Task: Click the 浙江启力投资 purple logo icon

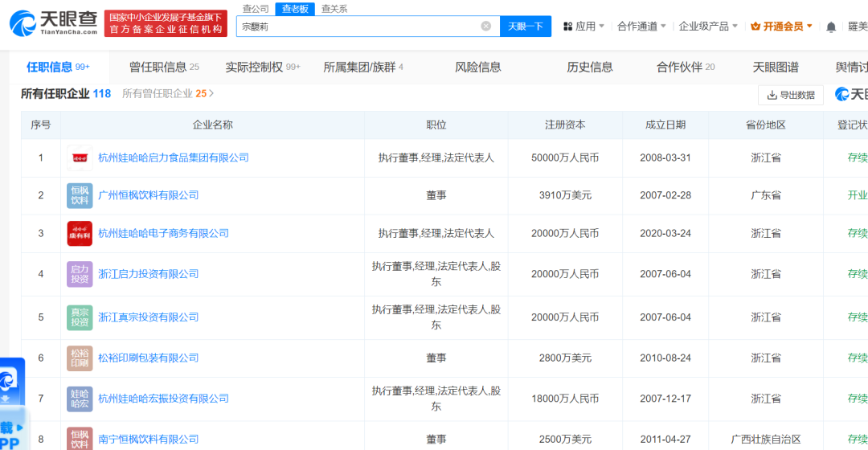Action: click(x=80, y=274)
